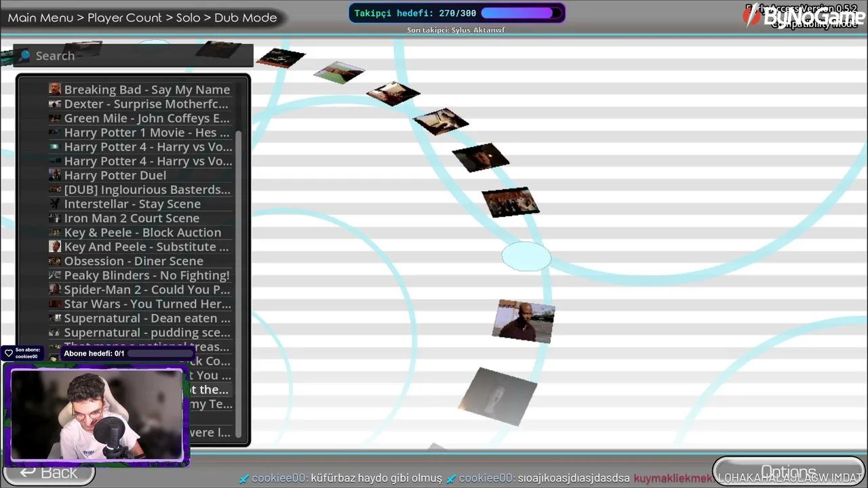868x488 pixels.
Task: Select Obsession - Diner Scene
Action: point(141,260)
